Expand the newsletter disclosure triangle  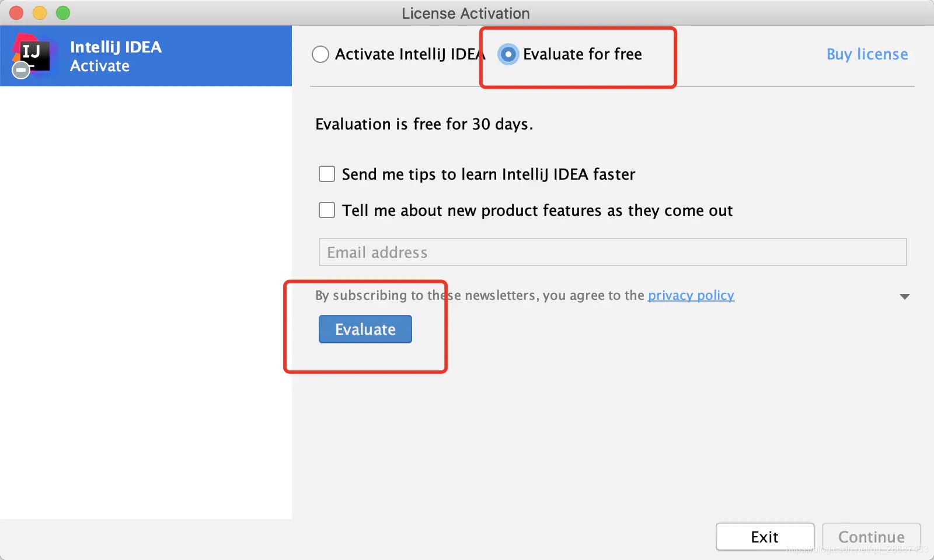(904, 296)
